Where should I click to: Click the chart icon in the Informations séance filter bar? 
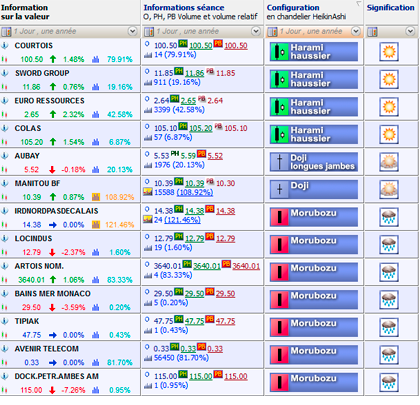tap(149, 32)
